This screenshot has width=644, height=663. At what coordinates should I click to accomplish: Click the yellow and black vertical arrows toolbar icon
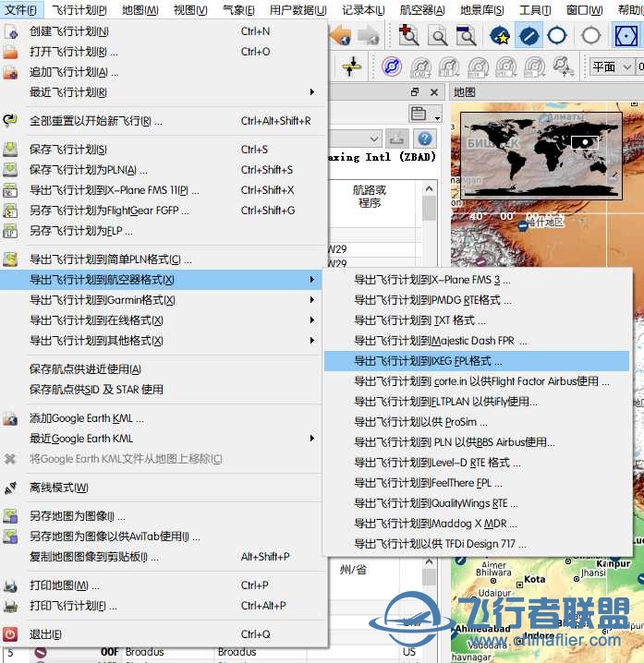click(x=351, y=66)
